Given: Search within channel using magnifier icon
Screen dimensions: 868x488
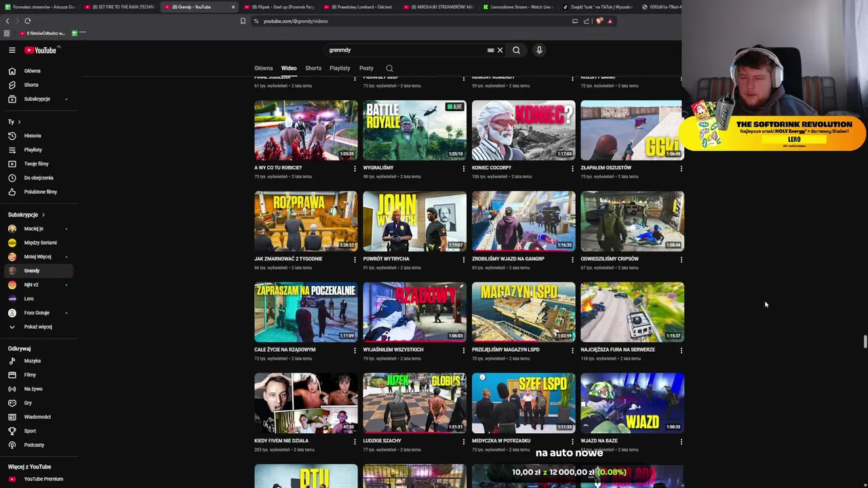Looking at the screenshot, I should pos(389,68).
